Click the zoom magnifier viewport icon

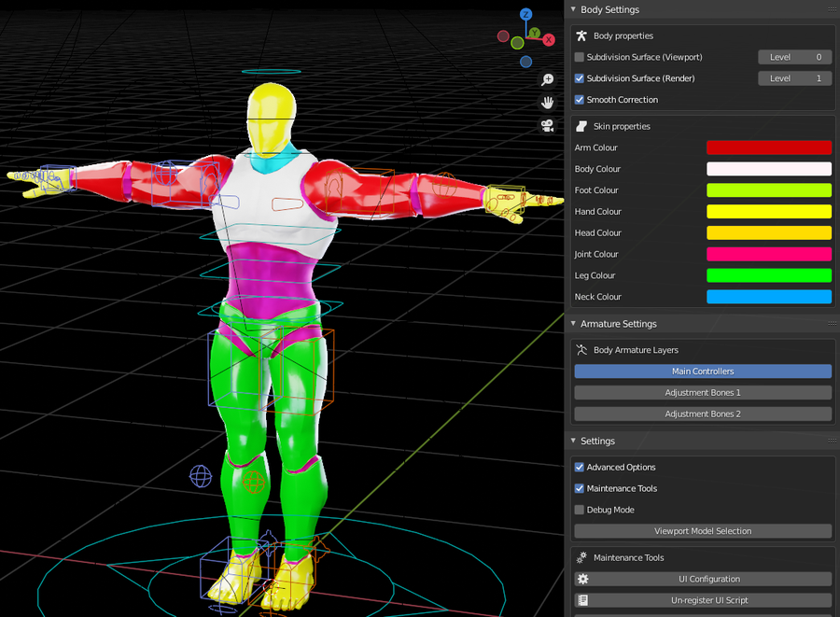coord(547,79)
